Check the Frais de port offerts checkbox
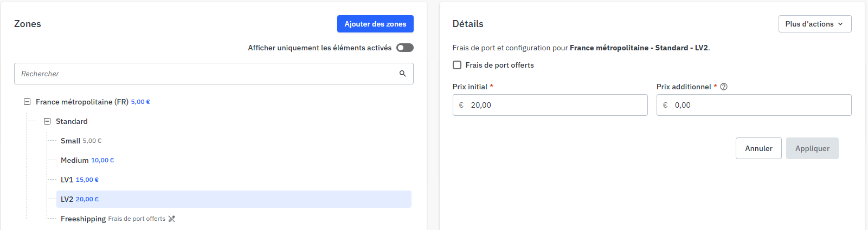Screen dimensions: 868x230 coord(457,65)
